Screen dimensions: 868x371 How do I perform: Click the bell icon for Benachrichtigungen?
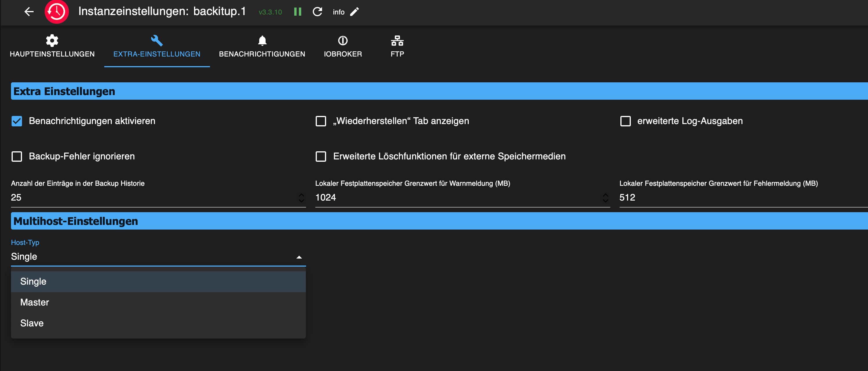click(262, 41)
